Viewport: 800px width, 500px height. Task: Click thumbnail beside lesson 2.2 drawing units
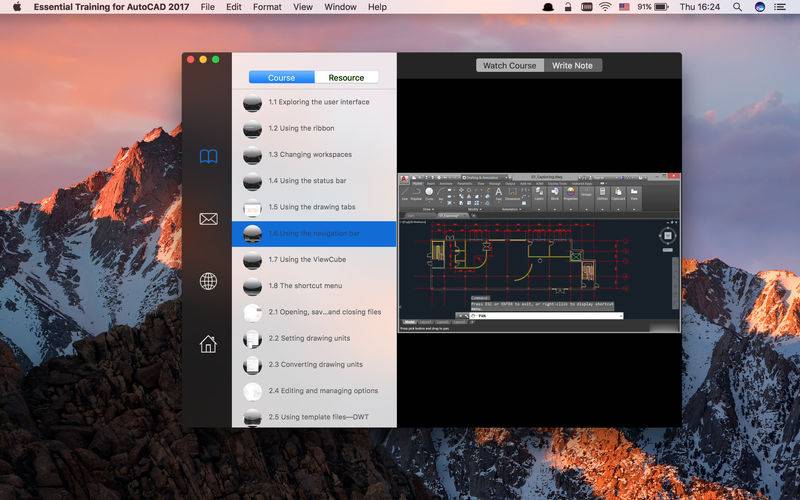tap(253, 339)
